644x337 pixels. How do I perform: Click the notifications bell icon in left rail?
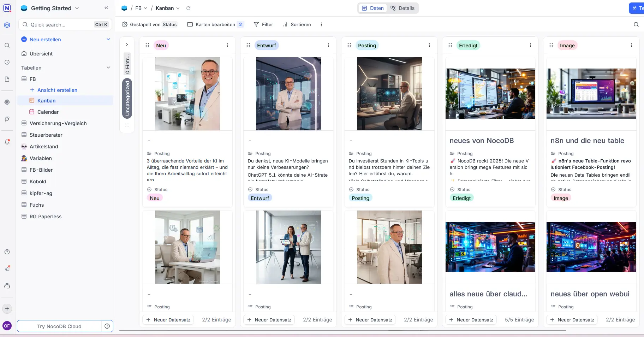tap(7, 142)
